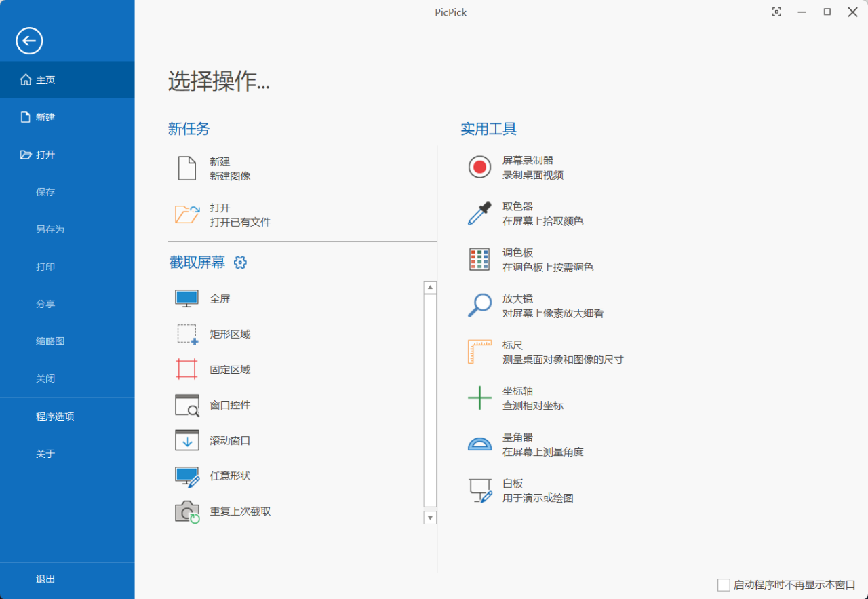Image resolution: width=868 pixels, height=599 pixels.
Task: Click the 调色板 color grid icon
Action: pyautogui.click(x=479, y=259)
